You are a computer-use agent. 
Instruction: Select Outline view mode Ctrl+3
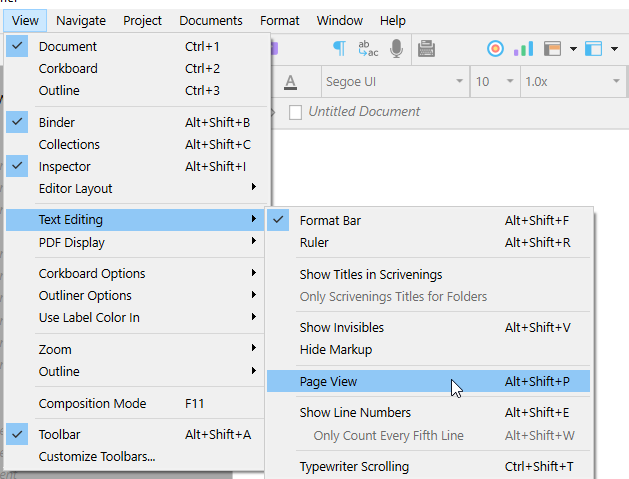137,91
